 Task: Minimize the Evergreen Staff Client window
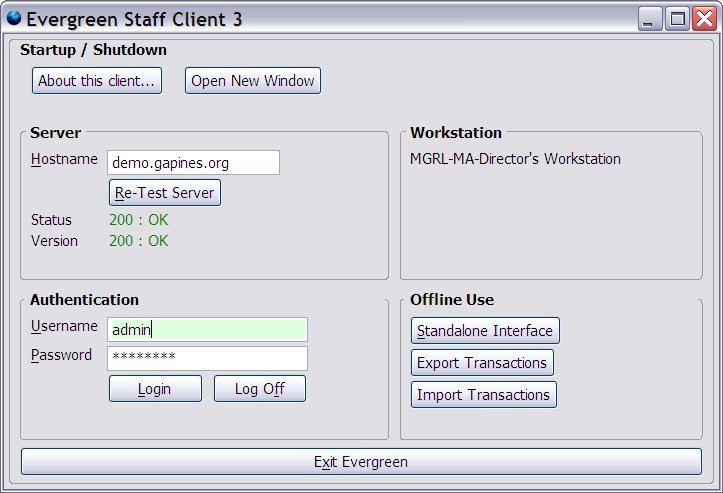tap(651, 19)
